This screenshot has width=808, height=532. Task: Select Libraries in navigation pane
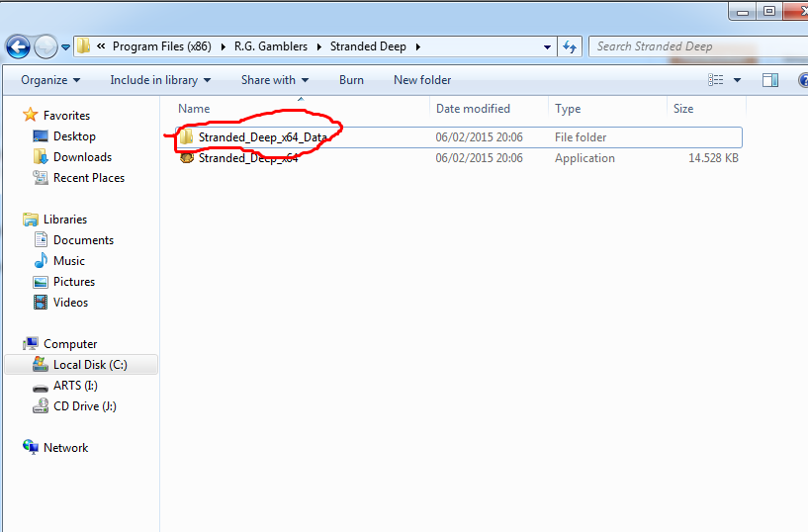click(x=65, y=220)
